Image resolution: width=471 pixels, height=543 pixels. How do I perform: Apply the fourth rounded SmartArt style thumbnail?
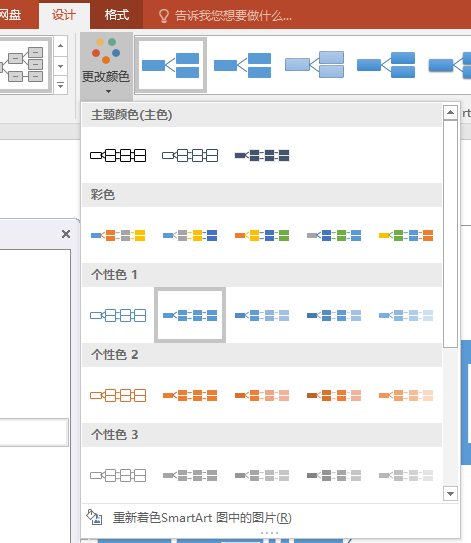pos(386,65)
